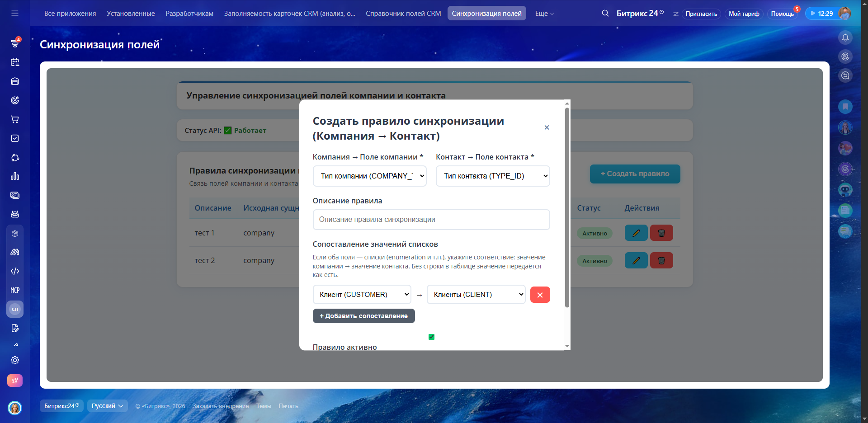The height and width of the screenshot is (423, 868).
Task: Open the MCP sidebar item
Action: pos(15,290)
